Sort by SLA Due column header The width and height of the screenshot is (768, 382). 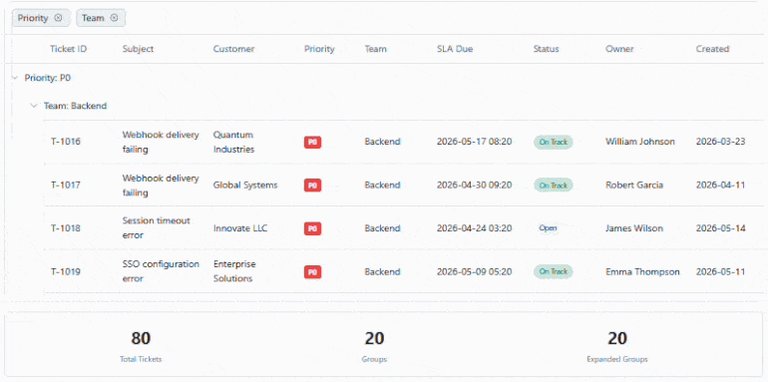(x=455, y=49)
